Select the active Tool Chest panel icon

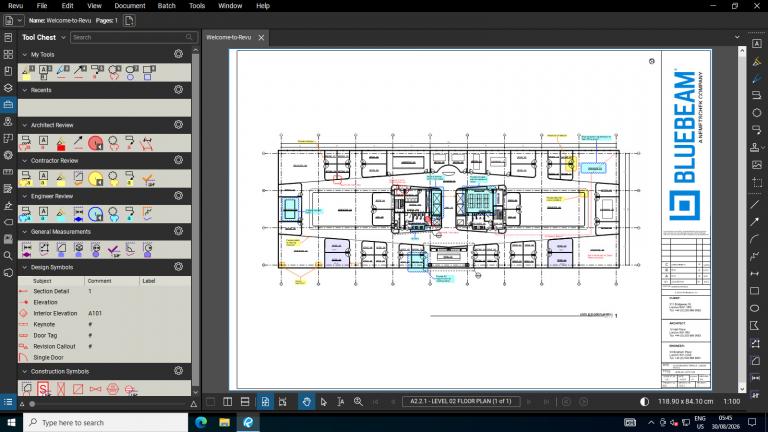(x=8, y=104)
